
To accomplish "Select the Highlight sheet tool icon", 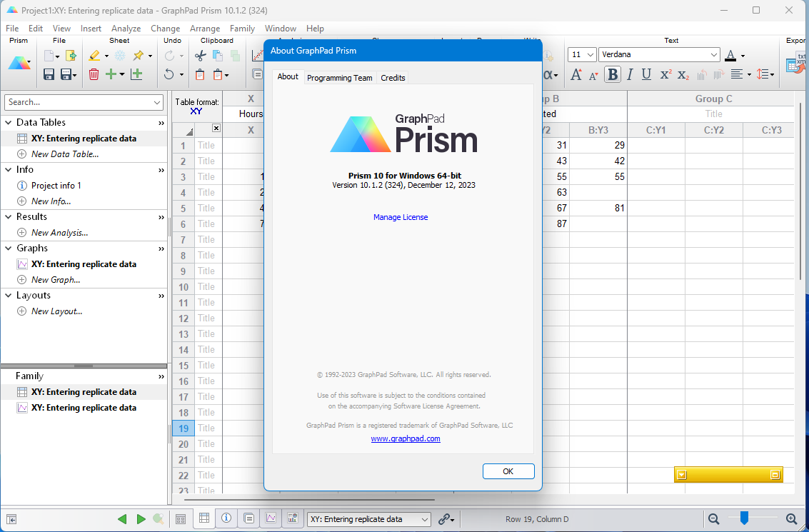I will [95, 55].
